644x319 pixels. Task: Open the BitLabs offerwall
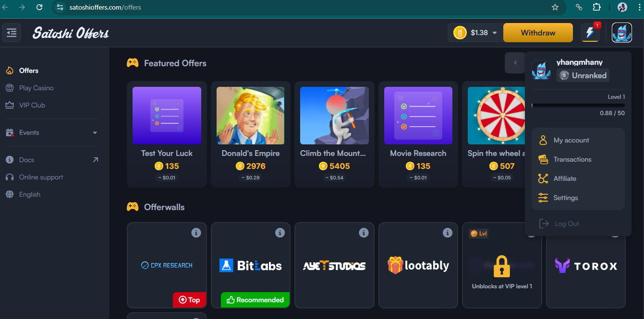click(x=251, y=265)
